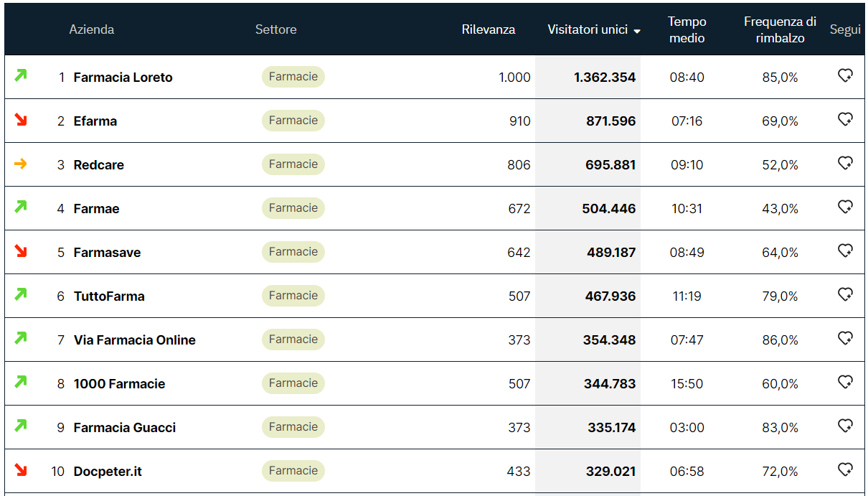Screen dimensions: 868x496
Task: Click Farmacie tag in Efarma row
Action: coord(293,121)
